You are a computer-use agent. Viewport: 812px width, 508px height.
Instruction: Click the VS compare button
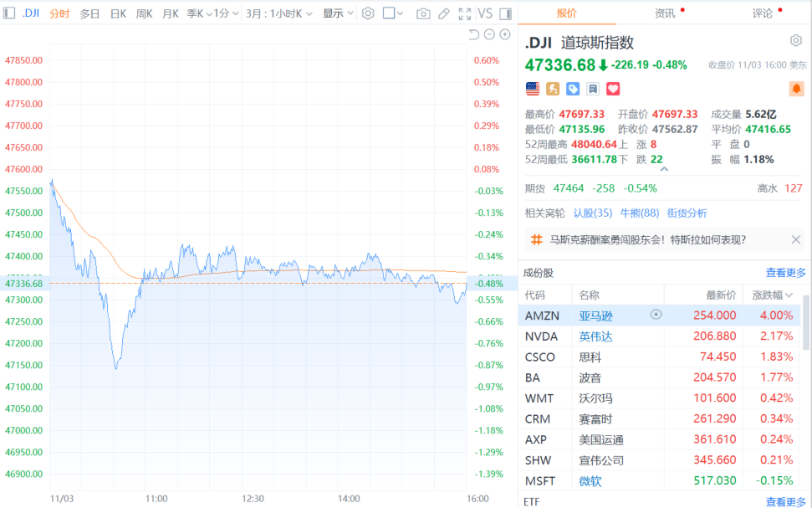[485, 13]
